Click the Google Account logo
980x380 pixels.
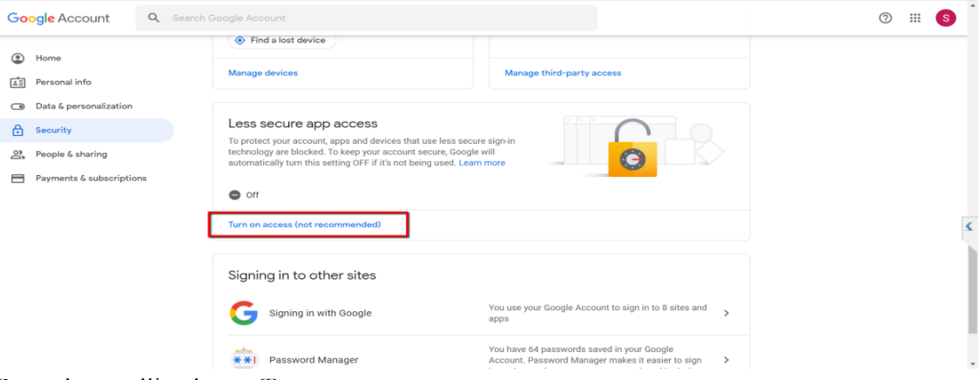point(58,17)
